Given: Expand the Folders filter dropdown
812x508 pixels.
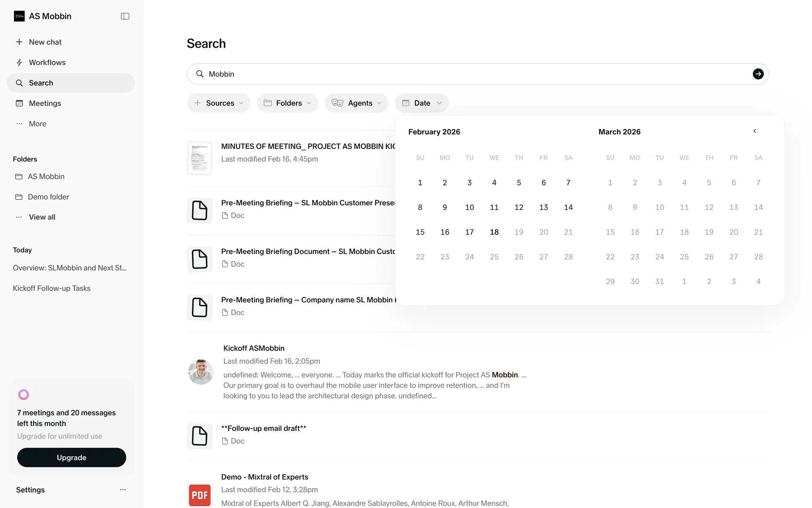Looking at the screenshot, I should (x=288, y=103).
